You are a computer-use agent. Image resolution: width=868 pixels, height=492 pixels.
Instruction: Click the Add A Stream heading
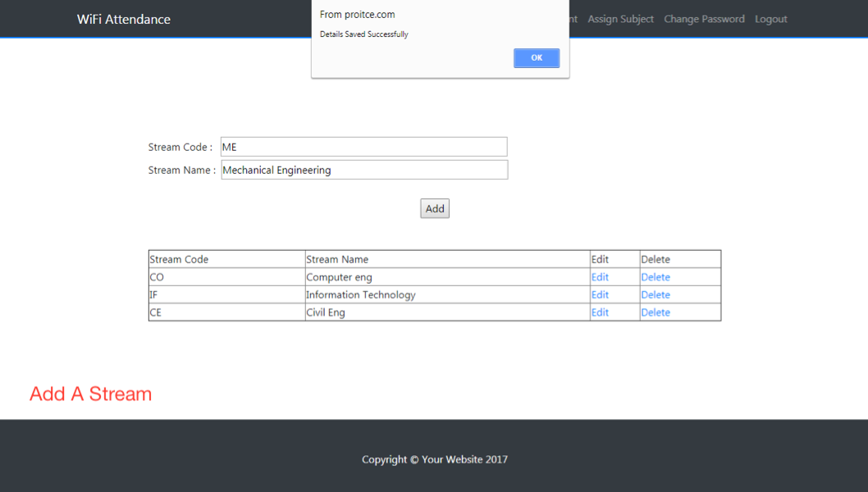[90, 394]
